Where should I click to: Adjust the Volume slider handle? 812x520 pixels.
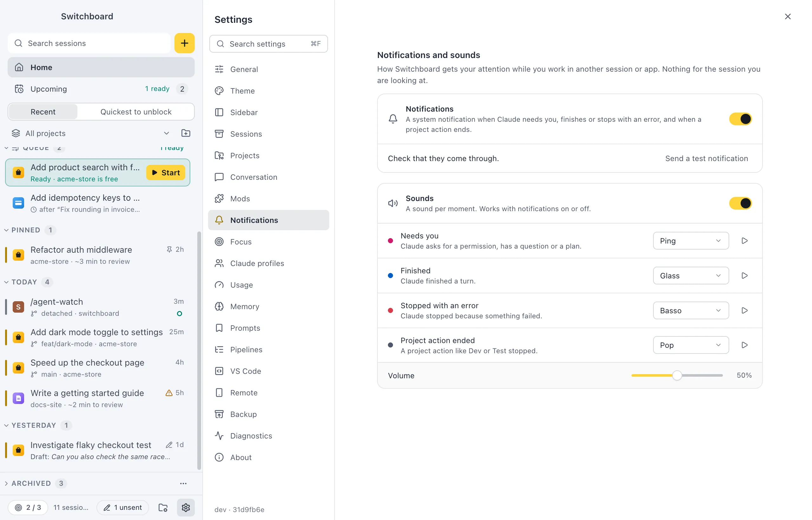(677, 375)
